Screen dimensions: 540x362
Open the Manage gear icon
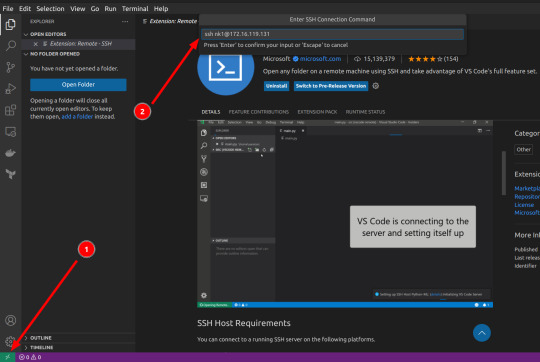point(10,341)
